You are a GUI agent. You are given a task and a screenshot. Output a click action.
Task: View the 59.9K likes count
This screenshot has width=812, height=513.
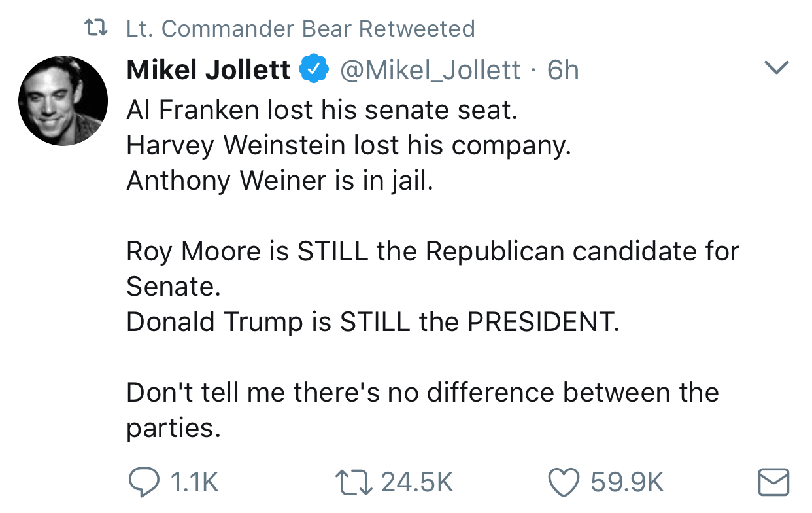pos(628,483)
